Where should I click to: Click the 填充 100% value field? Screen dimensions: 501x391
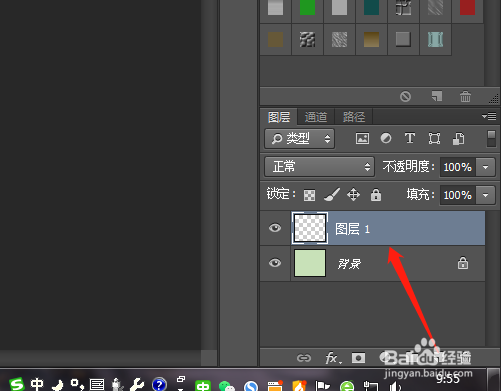point(458,195)
